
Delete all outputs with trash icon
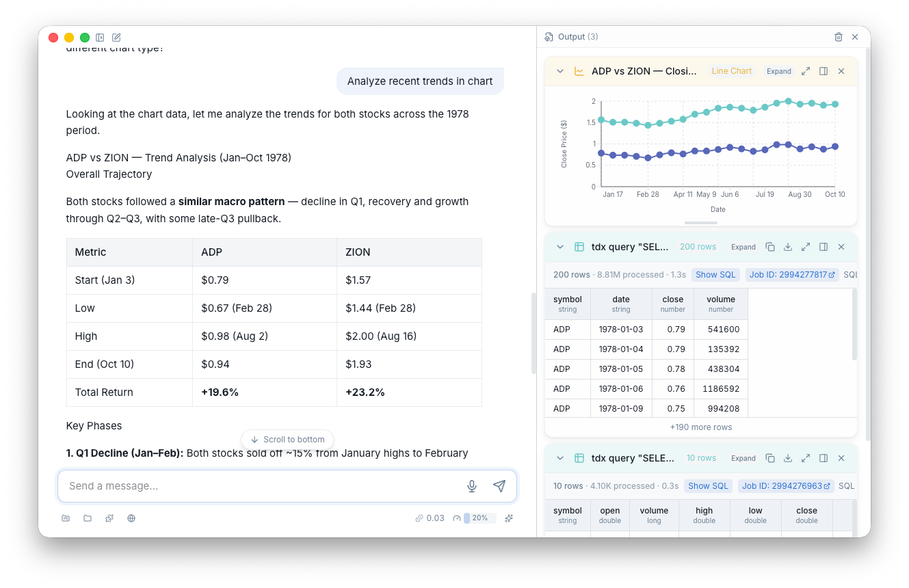839,37
